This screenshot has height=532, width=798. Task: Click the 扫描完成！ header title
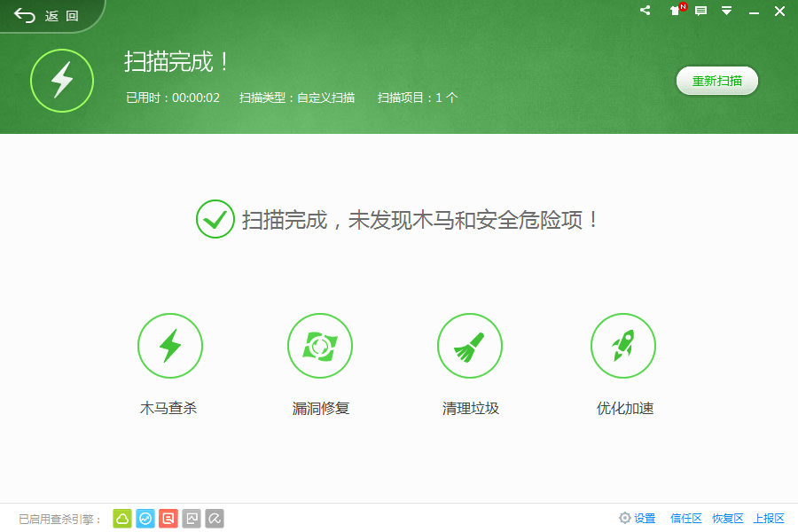(176, 62)
